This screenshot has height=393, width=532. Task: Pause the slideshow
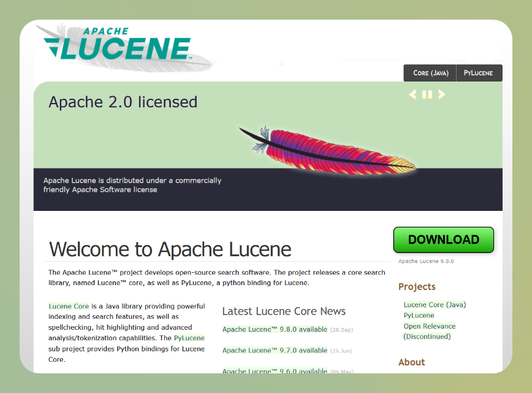427,94
